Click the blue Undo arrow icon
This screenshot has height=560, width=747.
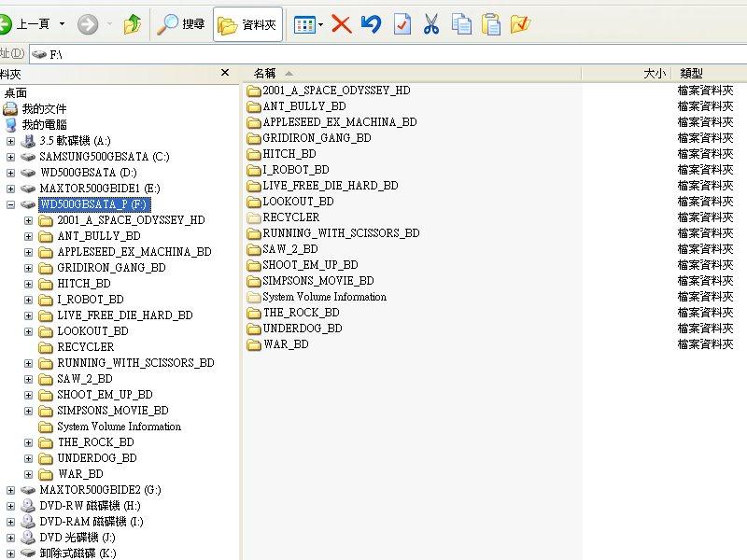[x=371, y=24]
